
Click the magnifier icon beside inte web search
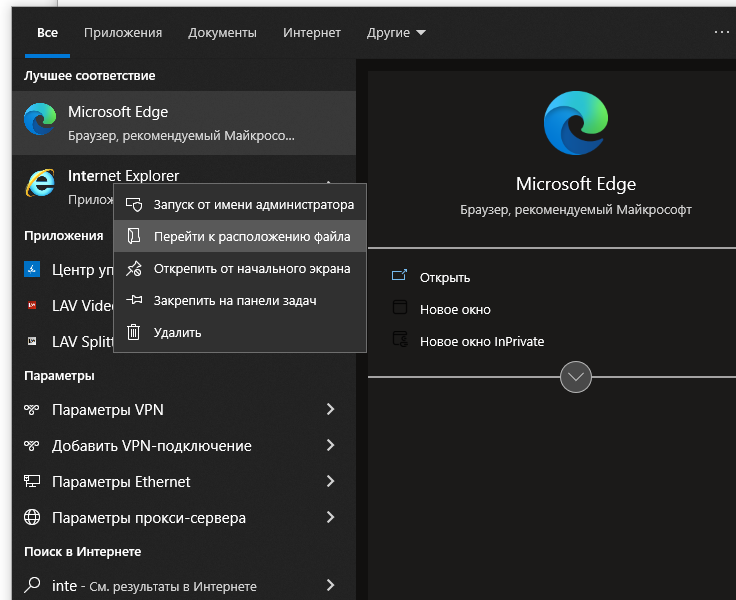click(x=32, y=585)
